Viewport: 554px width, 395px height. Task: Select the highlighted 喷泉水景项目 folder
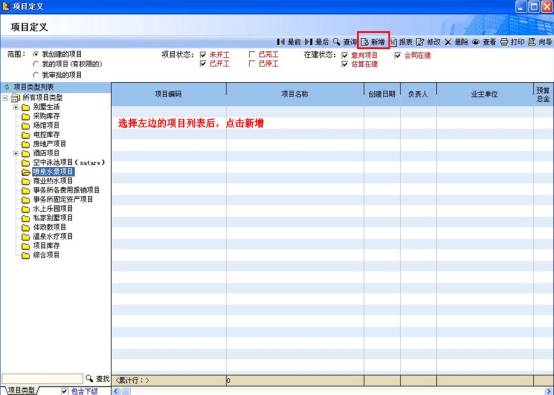click(x=53, y=172)
